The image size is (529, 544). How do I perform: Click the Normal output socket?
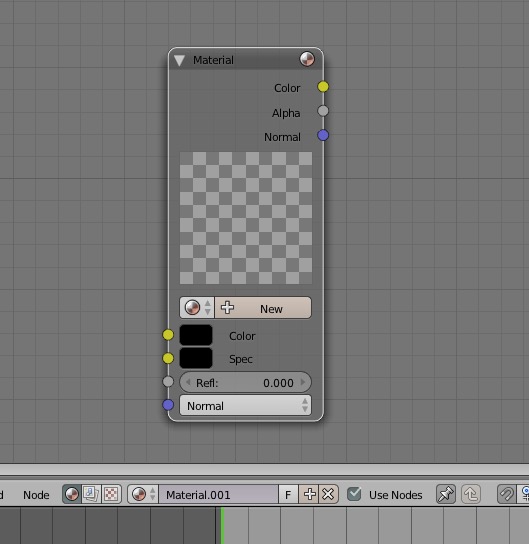(x=323, y=135)
